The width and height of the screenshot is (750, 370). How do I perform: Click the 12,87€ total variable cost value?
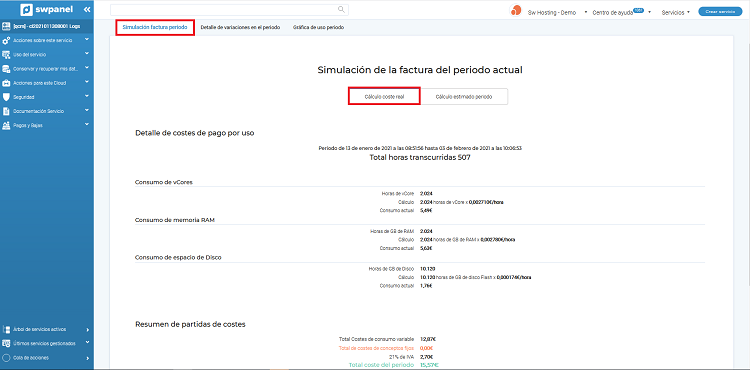(428, 339)
